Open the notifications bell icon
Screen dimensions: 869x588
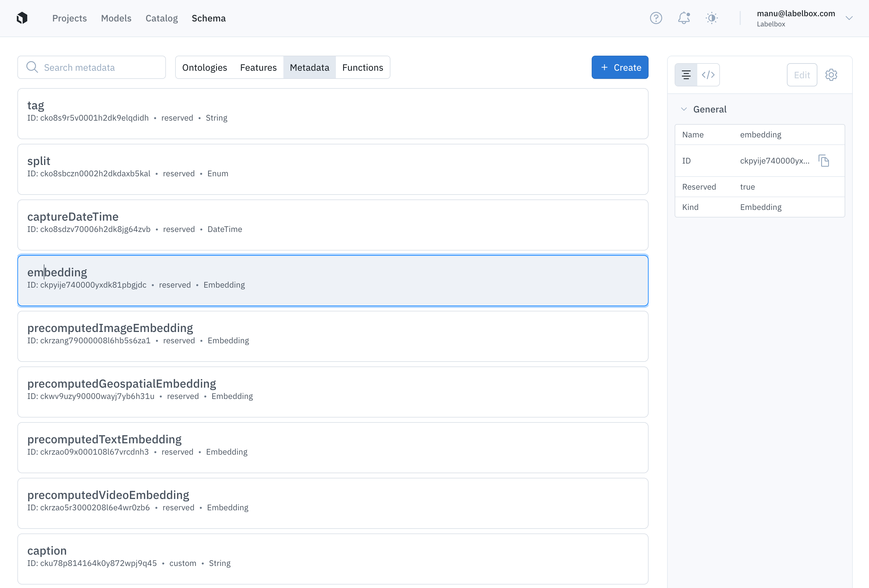pos(684,18)
